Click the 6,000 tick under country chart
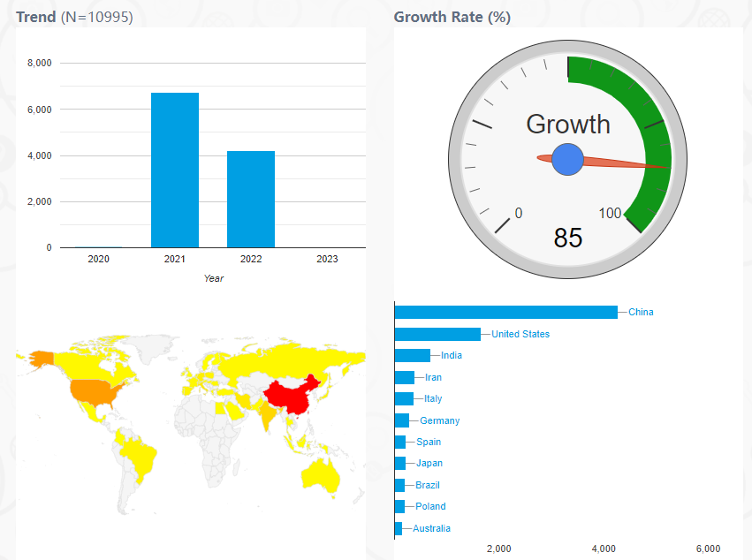The image size is (752, 560). coord(709,549)
